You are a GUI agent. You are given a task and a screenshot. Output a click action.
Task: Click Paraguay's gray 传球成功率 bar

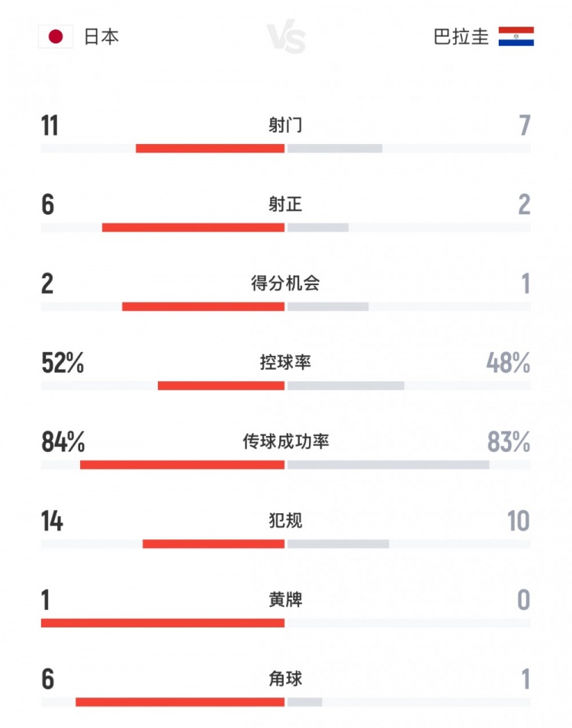388,464
